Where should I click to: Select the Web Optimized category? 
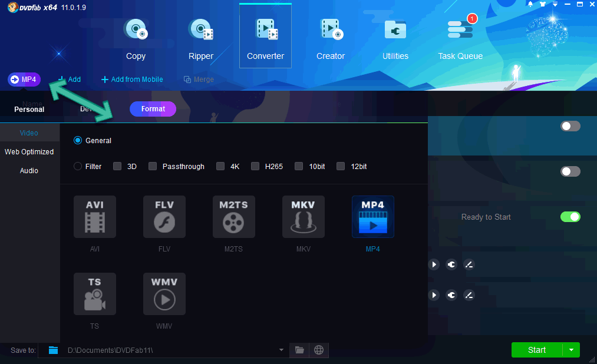click(x=29, y=152)
